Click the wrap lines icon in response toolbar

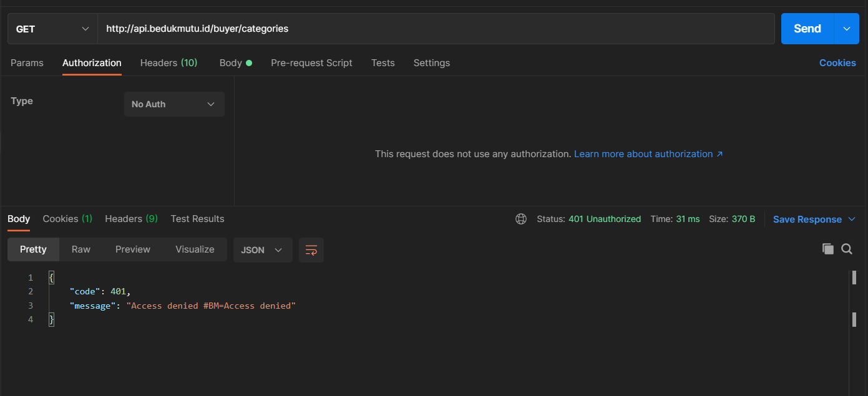(311, 250)
